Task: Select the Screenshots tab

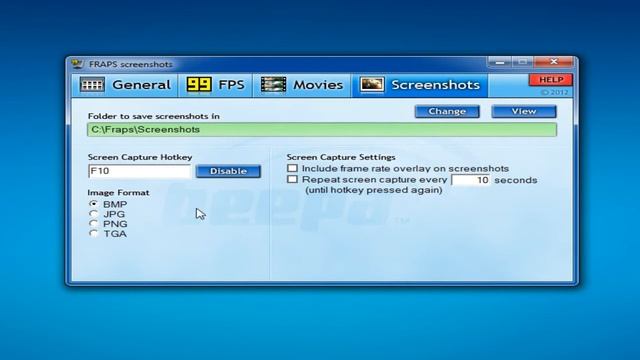Action: (x=420, y=85)
